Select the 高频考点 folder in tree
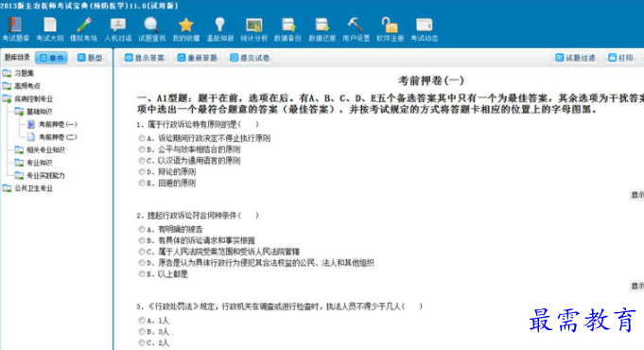Image resolution: width=644 pixels, height=350 pixels. coord(22,86)
